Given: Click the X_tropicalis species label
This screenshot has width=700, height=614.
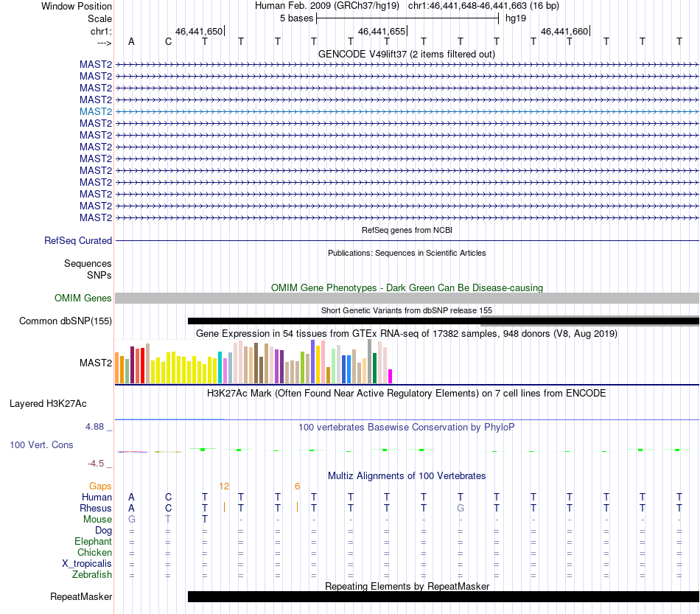Looking at the screenshot, I should [87, 564].
